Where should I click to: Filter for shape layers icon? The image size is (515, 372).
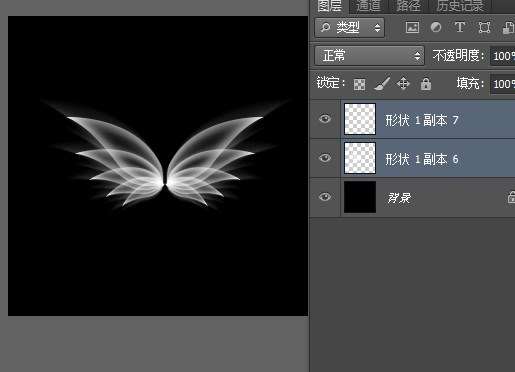click(x=484, y=27)
